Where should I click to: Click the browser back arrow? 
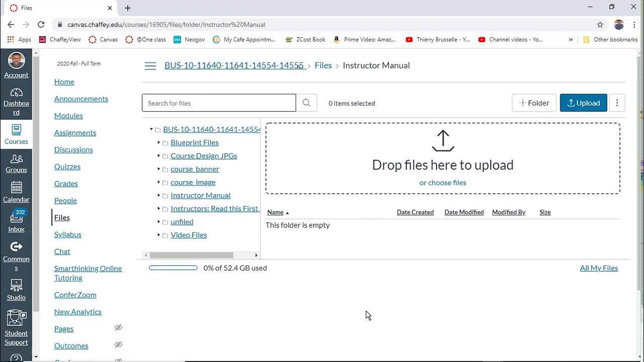11,24
